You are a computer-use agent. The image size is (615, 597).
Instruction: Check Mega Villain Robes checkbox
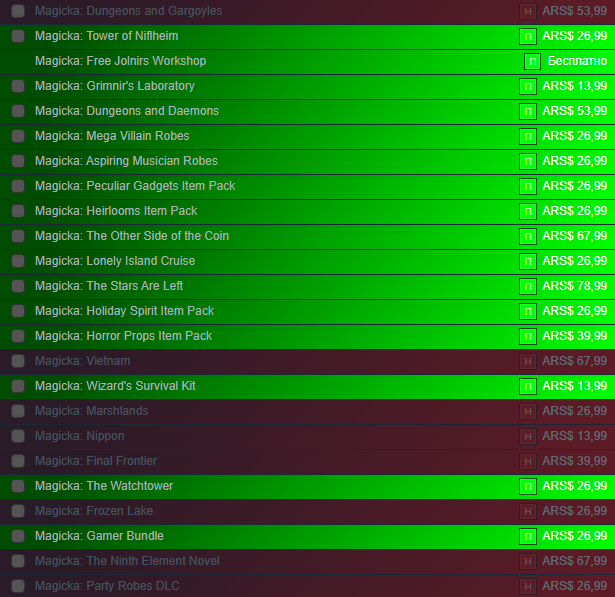tap(18, 136)
